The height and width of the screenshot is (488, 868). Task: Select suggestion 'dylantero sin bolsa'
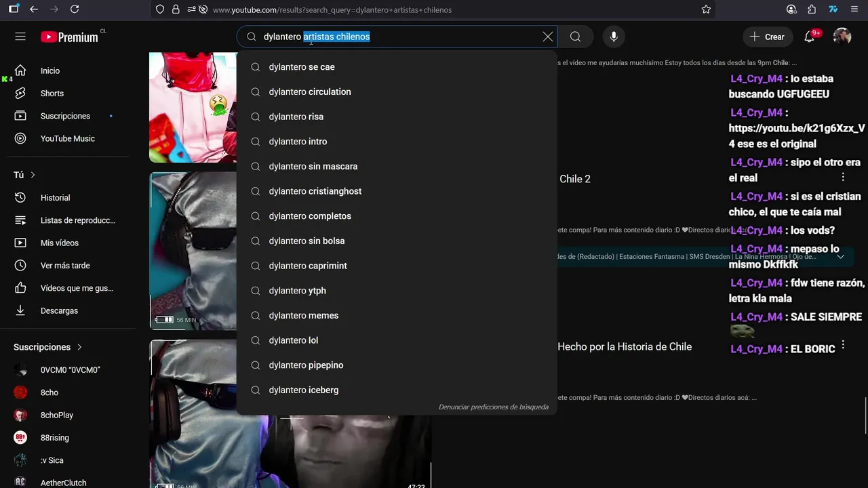point(397,241)
